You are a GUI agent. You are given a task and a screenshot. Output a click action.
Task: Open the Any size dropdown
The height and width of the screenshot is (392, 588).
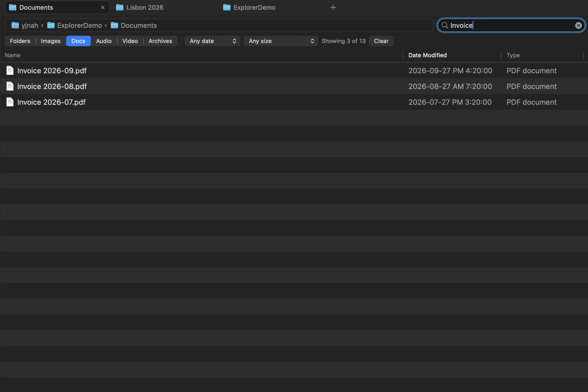click(281, 41)
